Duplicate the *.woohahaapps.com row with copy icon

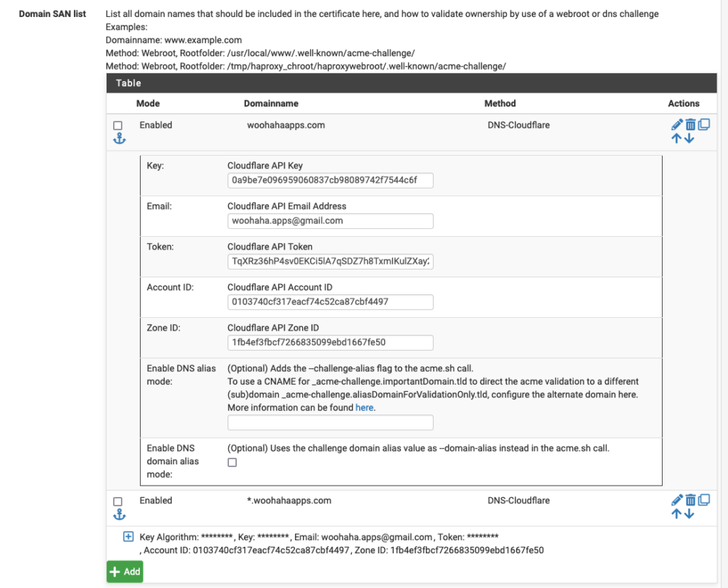point(704,500)
